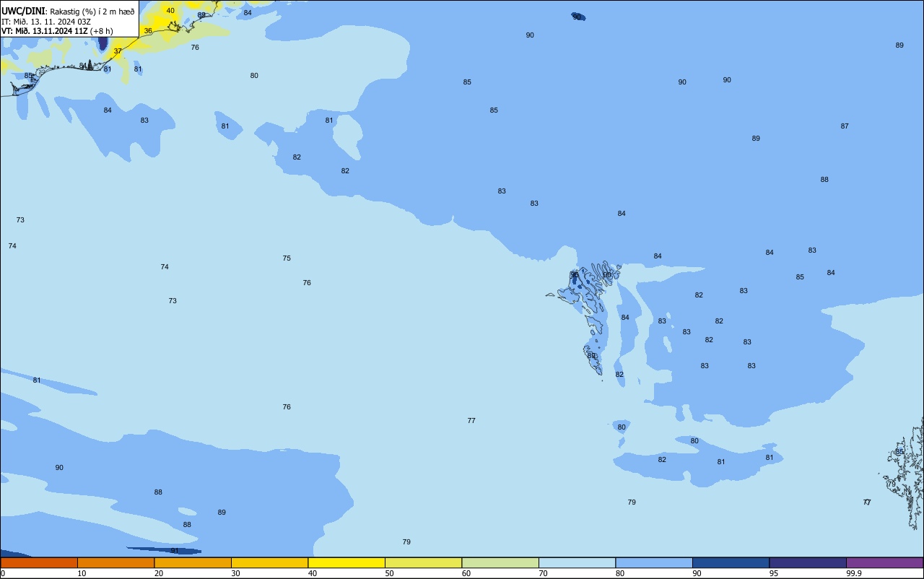Click the 50–60 pale yellow legend swatch
This screenshot has height=579, width=924.
[x=423, y=562]
